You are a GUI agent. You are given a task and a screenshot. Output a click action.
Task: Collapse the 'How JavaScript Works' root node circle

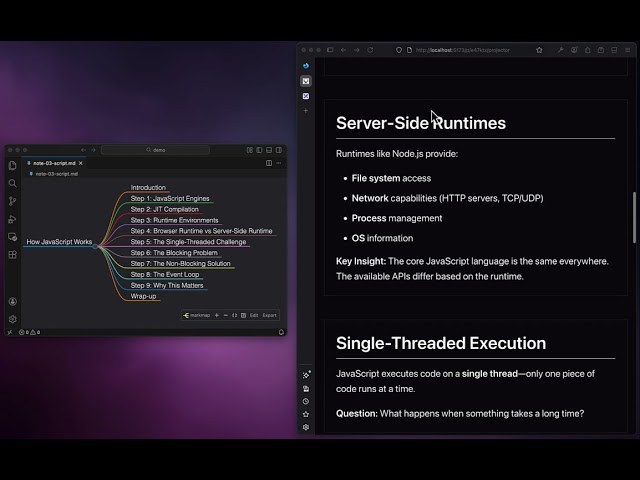coord(95,246)
